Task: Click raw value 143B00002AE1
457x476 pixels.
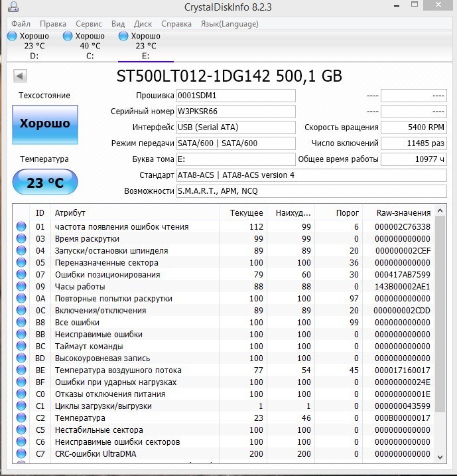Action: (403, 287)
